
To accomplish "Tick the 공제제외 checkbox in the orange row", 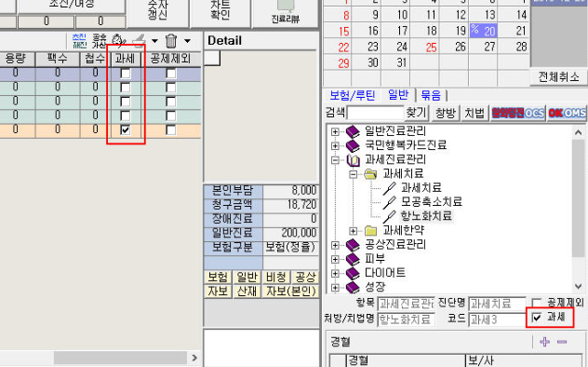I will pos(171,129).
